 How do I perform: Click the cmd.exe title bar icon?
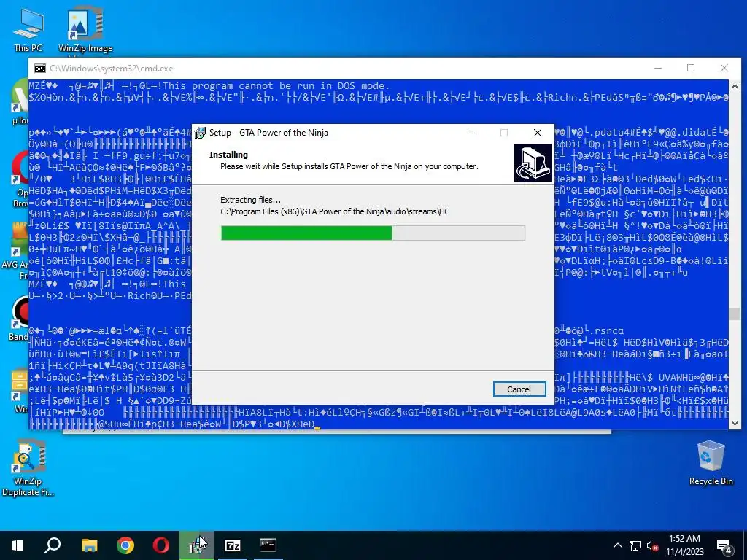click(x=40, y=69)
